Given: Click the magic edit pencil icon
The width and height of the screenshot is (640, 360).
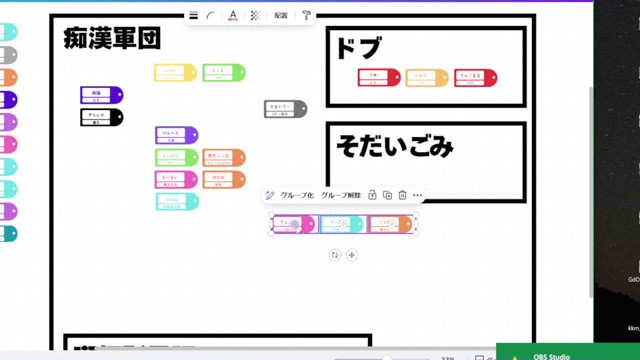Looking at the screenshot, I should click(x=269, y=196).
